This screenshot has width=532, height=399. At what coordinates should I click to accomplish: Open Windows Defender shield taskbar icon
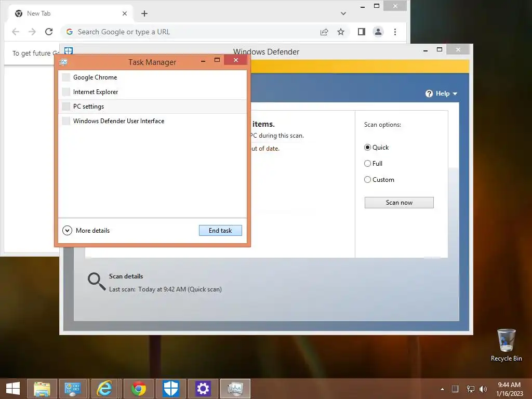pyautogui.click(x=170, y=389)
